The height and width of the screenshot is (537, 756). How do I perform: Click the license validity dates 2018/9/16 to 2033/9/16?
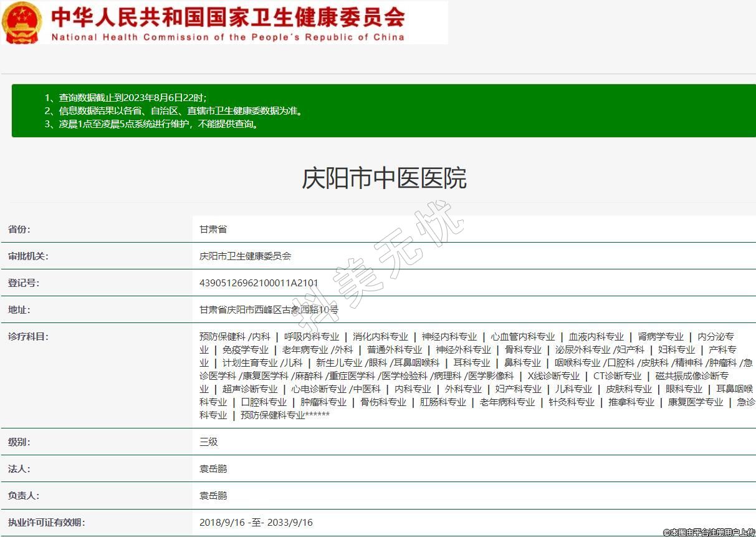coord(256,523)
